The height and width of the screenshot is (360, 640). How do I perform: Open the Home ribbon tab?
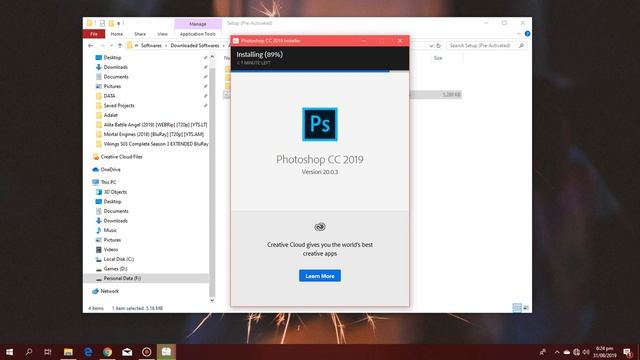(117, 34)
